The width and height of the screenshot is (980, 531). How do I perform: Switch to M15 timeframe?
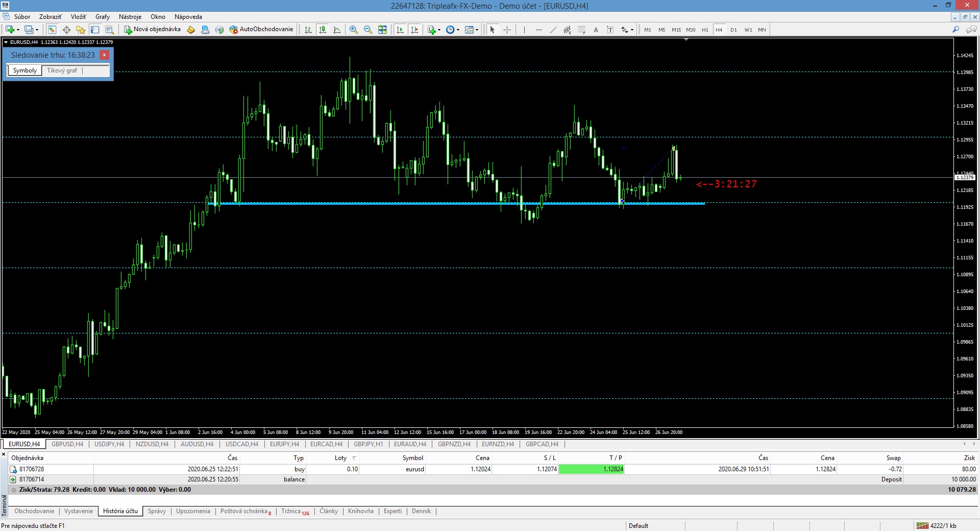point(676,30)
